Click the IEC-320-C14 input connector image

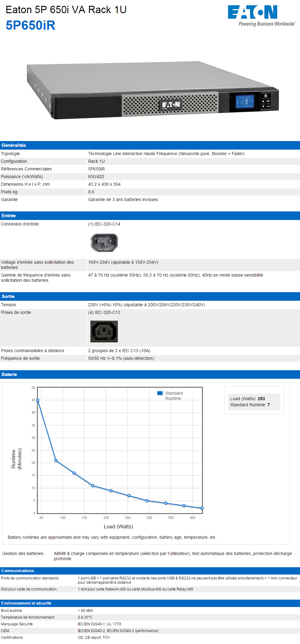(104, 243)
